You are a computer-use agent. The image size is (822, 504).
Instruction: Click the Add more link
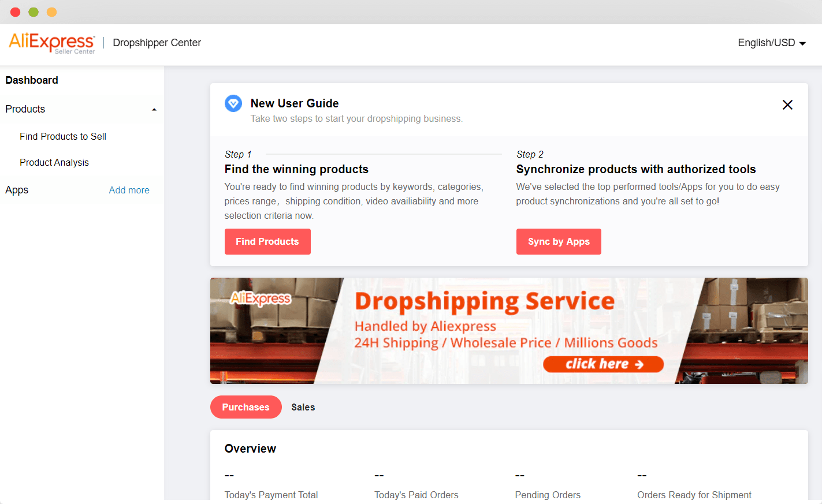(x=129, y=190)
